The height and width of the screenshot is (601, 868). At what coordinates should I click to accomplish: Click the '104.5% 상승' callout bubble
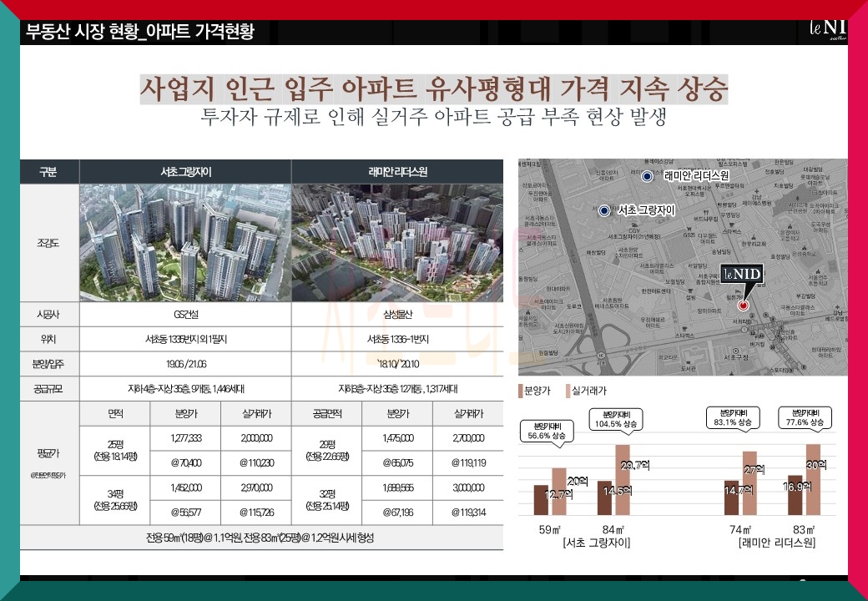[x=616, y=419]
